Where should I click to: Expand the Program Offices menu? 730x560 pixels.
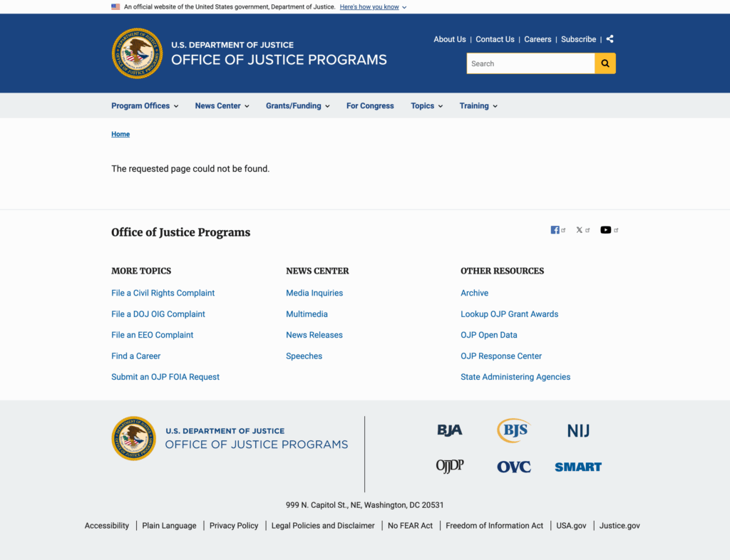tap(145, 105)
